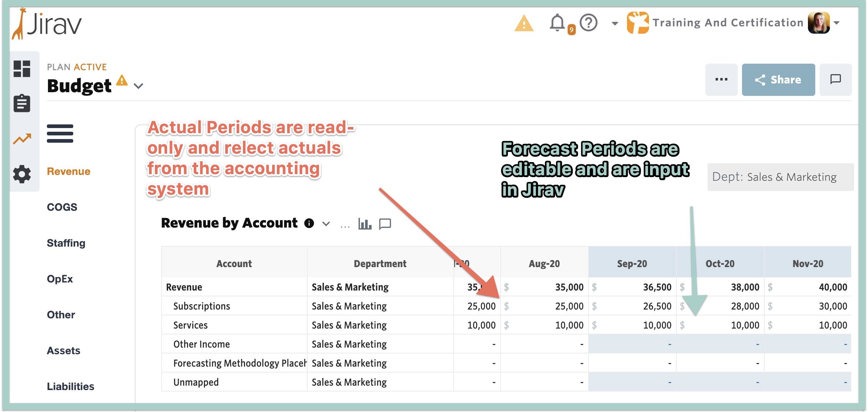Edit Subscriptions Sep-20 value 26,500
Screen dimensions: 868x412
point(632,306)
